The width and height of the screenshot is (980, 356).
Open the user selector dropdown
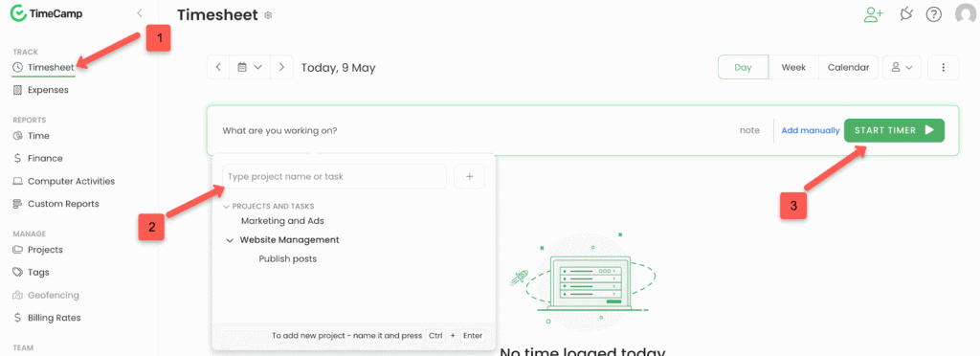[902, 67]
